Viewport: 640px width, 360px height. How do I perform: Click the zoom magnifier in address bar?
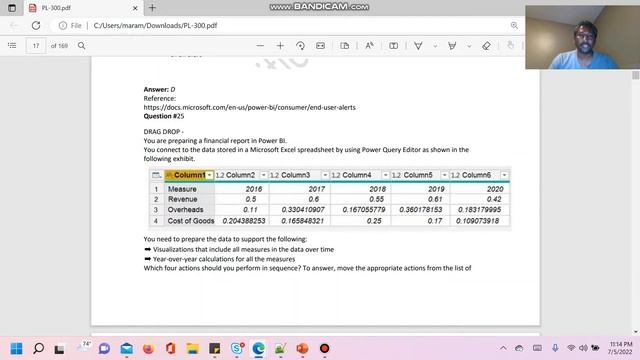(514, 25)
